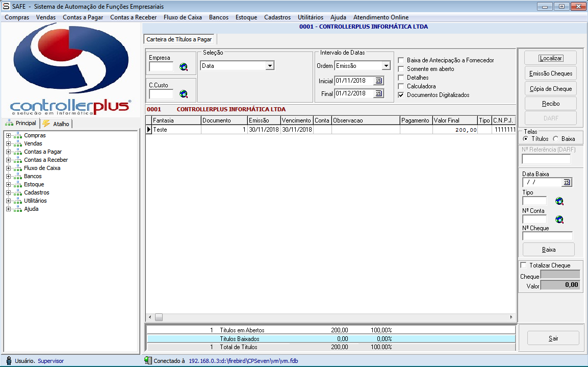The width and height of the screenshot is (588, 367).
Task: Expand the Compras tree node
Action: click(x=8, y=135)
